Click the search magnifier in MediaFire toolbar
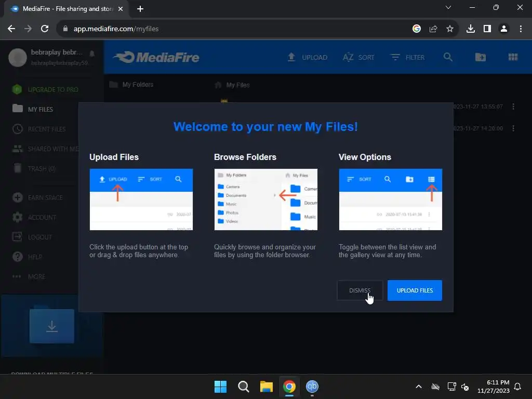The height and width of the screenshot is (399, 532). 448,57
